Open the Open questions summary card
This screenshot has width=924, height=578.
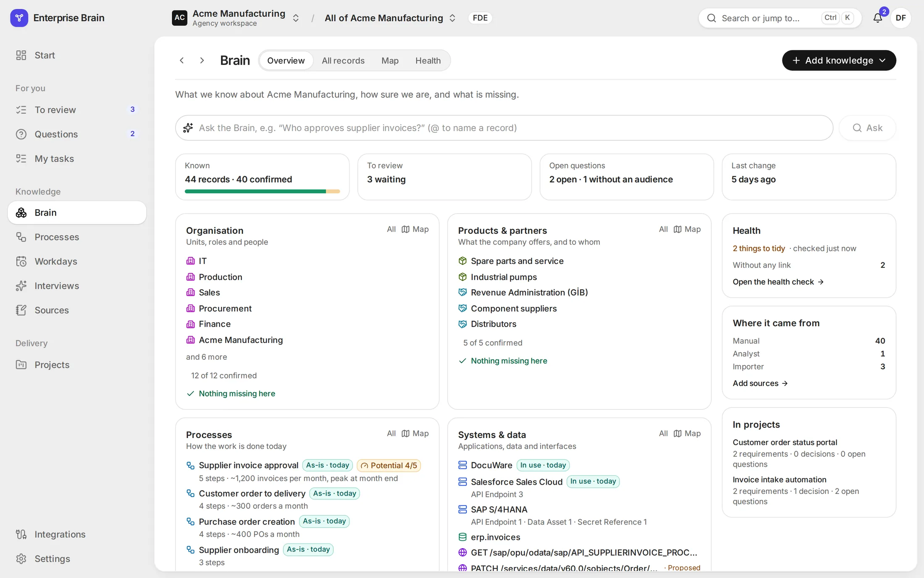(x=627, y=177)
